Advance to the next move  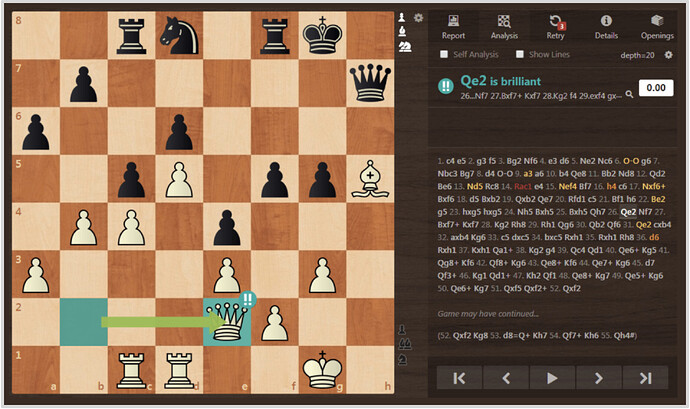click(x=598, y=377)
